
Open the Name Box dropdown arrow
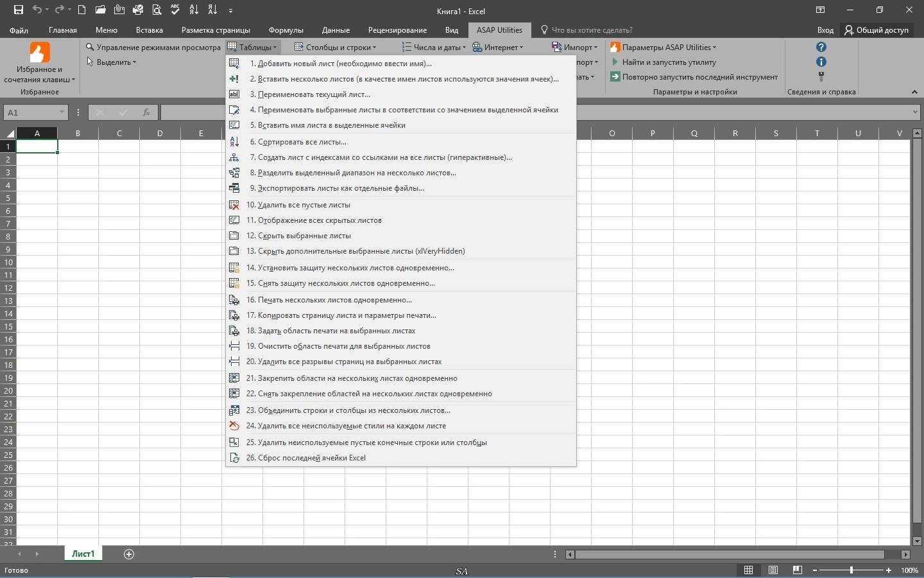62,112
